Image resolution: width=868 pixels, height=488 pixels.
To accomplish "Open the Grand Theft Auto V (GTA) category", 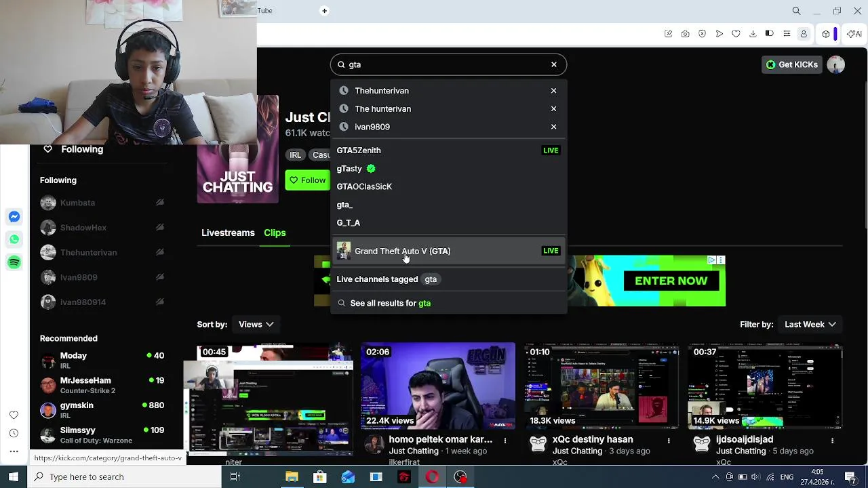I will click(448, 251).
